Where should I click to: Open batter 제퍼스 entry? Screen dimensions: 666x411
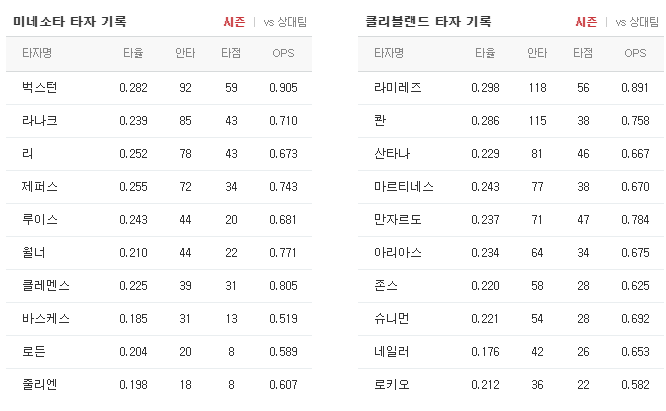(x=40, y=186)
